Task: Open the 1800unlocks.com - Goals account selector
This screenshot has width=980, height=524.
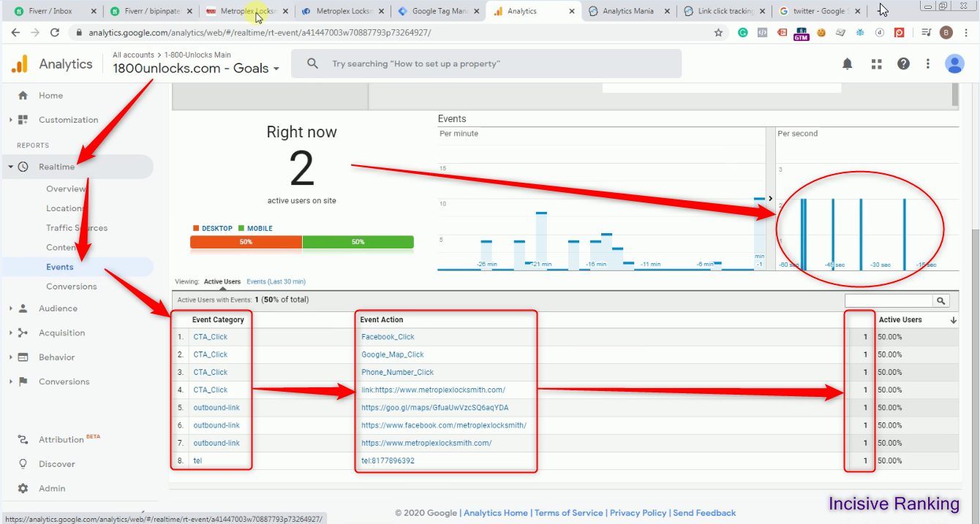Action: [196, 69]
